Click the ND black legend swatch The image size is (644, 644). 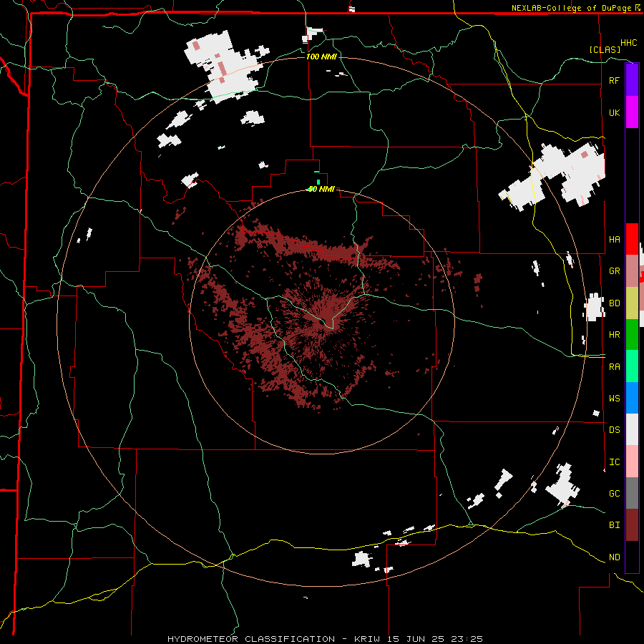click(632, 557)
